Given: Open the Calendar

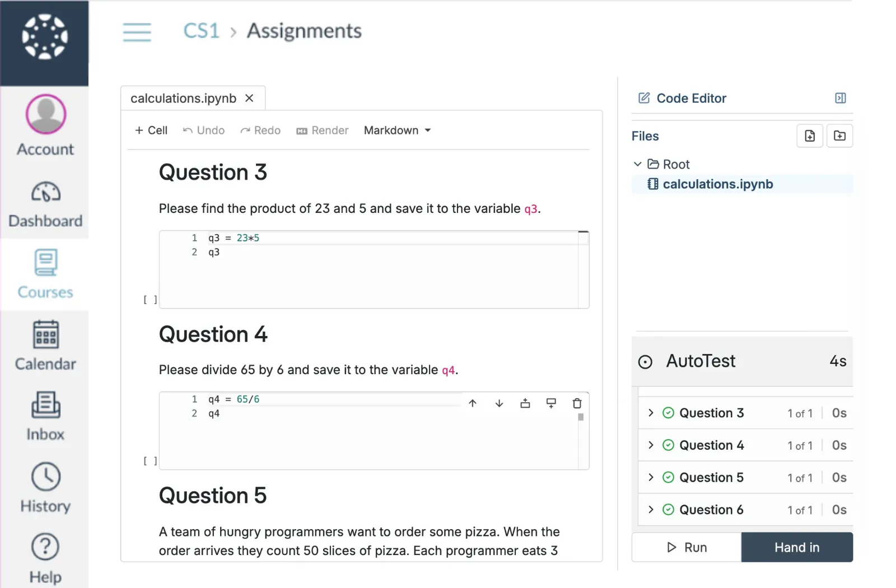Looking at the screenshot, I should point(45,346).
